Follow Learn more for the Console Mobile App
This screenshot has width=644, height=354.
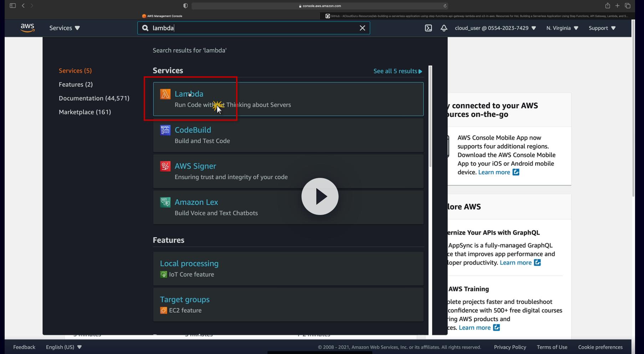[494, 172]
